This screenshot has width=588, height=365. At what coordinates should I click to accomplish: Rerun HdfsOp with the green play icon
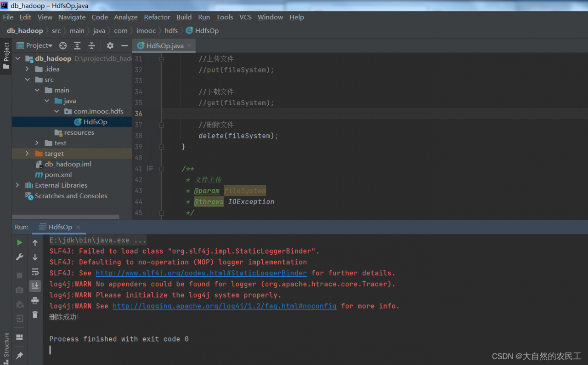tap(19, 242)
